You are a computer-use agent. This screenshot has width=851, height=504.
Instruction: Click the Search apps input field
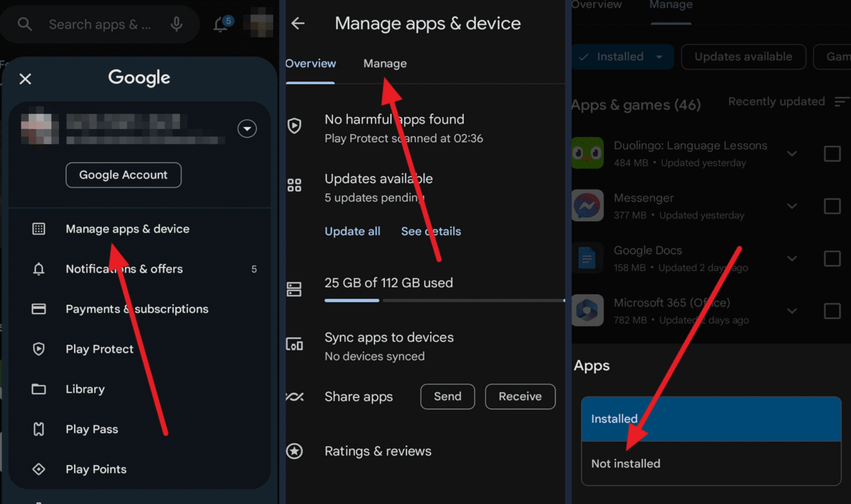pyautogui.click(x=100, y=24)
